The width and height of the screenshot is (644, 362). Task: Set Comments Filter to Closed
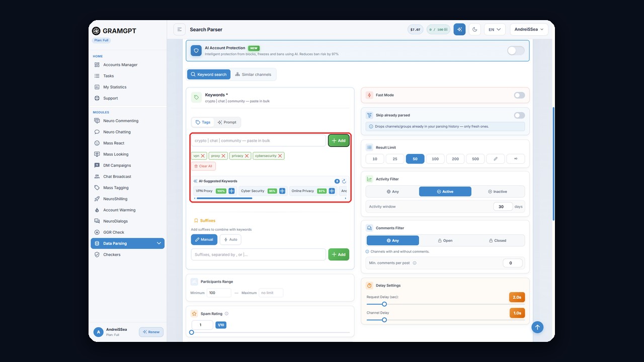pos(498,240)
